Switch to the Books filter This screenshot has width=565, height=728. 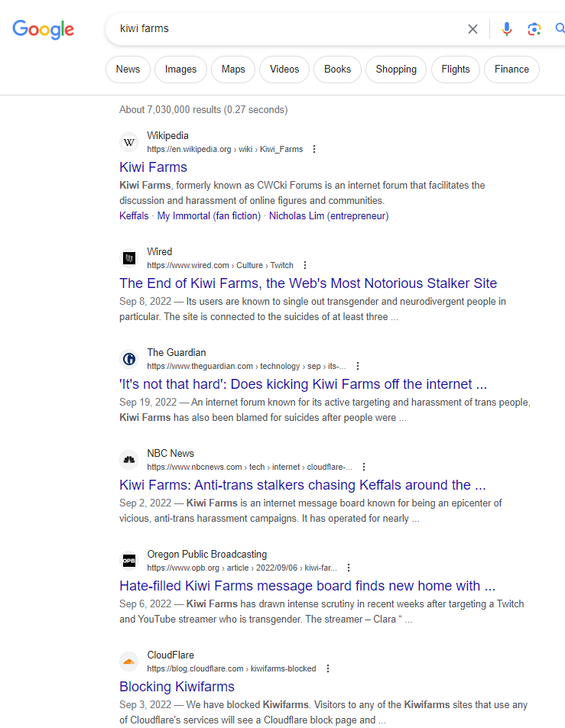click(337, 70)
